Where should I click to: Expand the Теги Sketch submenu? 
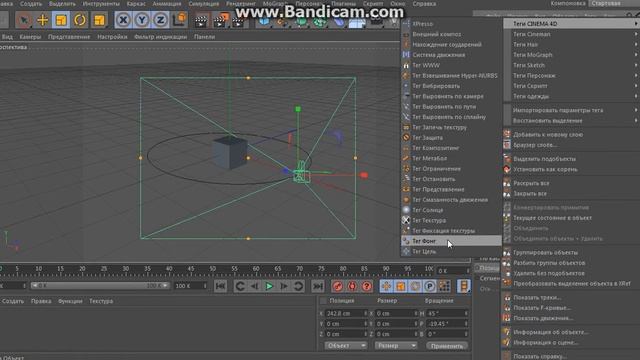[x=571, y=65]
